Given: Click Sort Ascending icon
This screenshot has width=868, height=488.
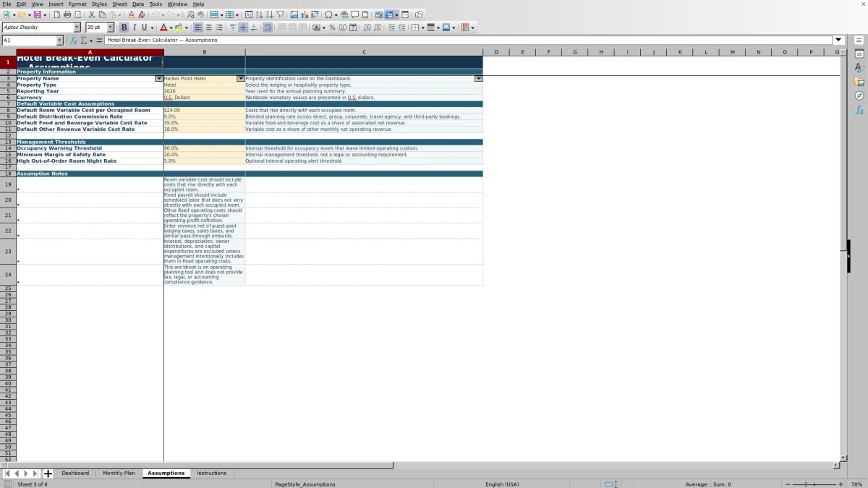Looking at the screenshot, I should tap(259, 14).
